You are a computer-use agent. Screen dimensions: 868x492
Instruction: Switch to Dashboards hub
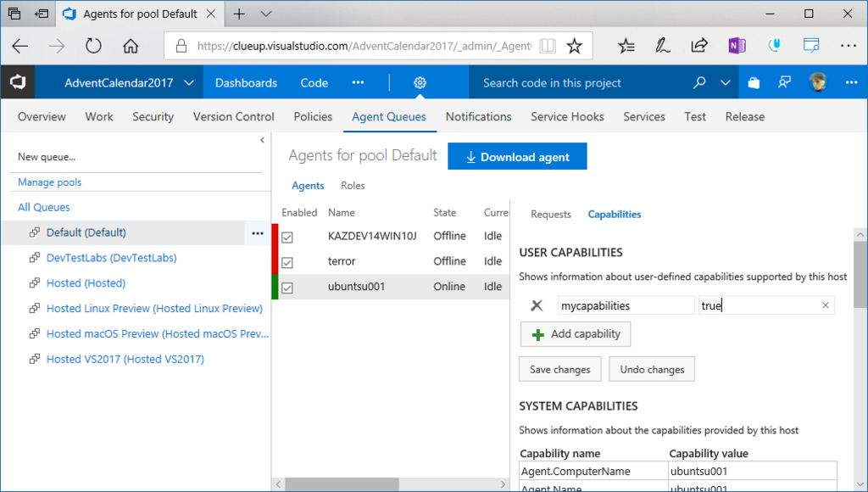[246, 82]
